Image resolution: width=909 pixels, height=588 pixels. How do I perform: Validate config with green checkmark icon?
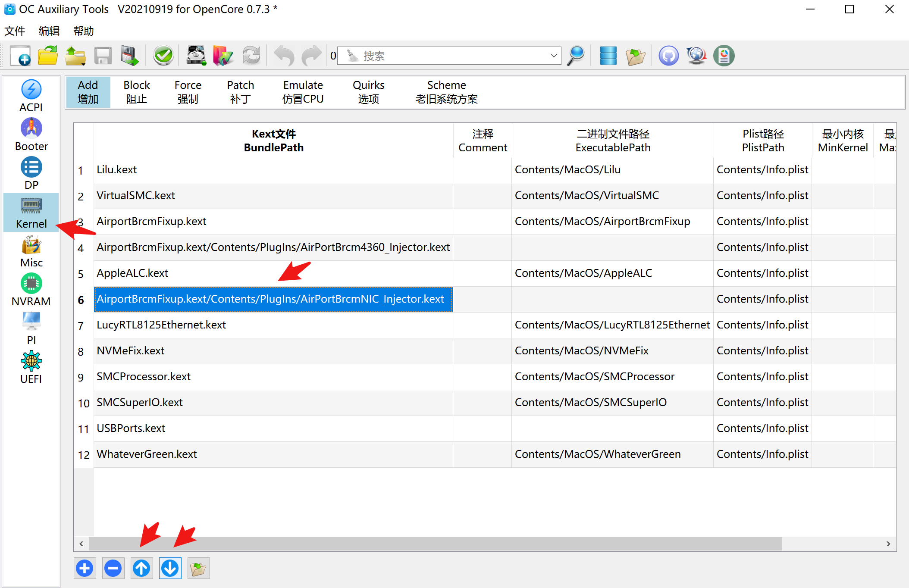163,56
